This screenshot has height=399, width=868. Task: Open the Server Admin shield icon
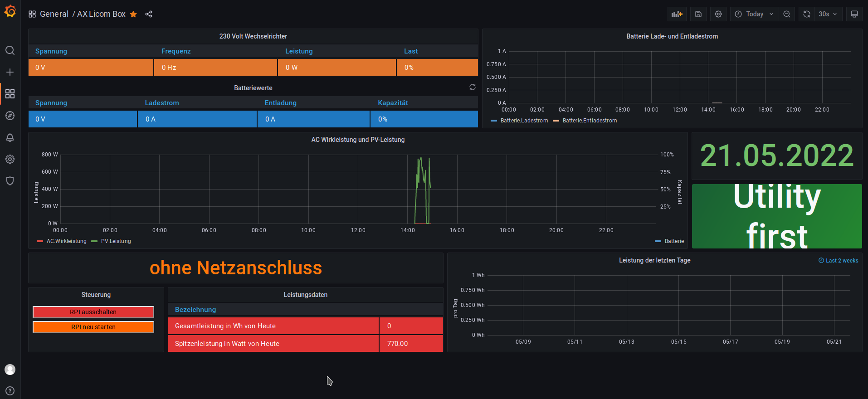point(10,181)
